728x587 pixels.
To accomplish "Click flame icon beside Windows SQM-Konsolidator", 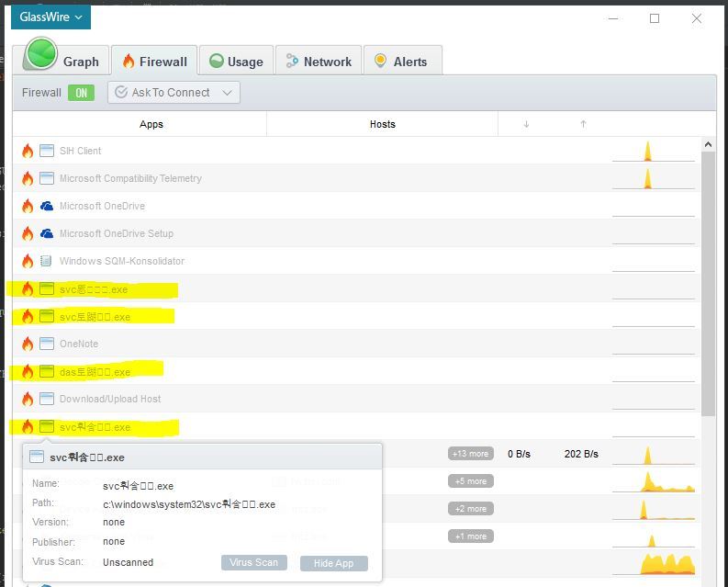I will tap(28, 261).
